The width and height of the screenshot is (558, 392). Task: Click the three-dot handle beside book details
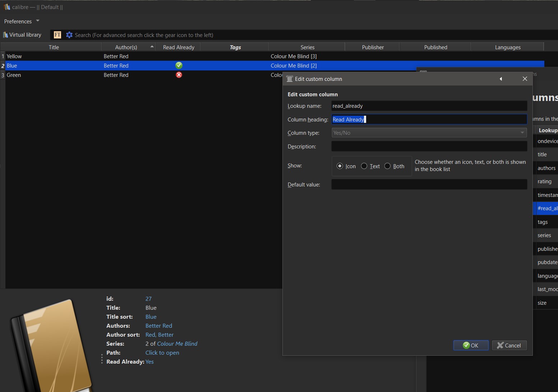102,359
